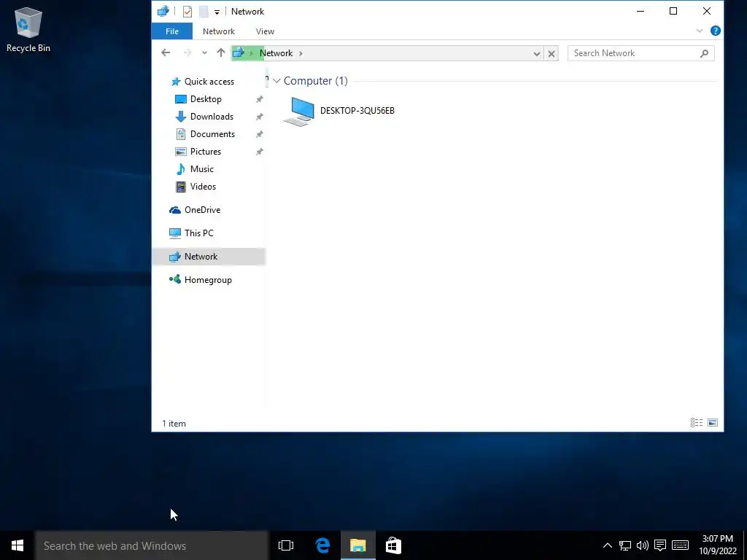Click the network status tray icon
Viewport: 747px width, 560px height.
tap(625, 545)
